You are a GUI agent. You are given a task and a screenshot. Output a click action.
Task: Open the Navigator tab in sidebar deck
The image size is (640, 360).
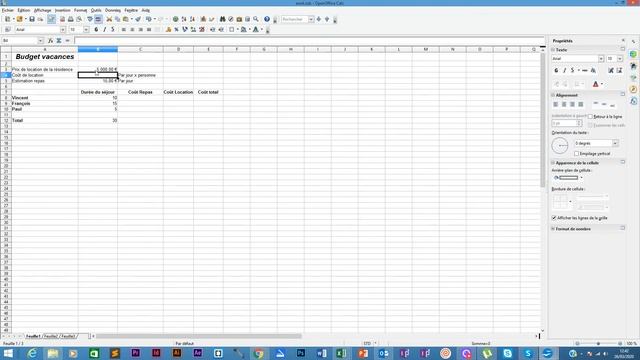(x=633, y=89)
